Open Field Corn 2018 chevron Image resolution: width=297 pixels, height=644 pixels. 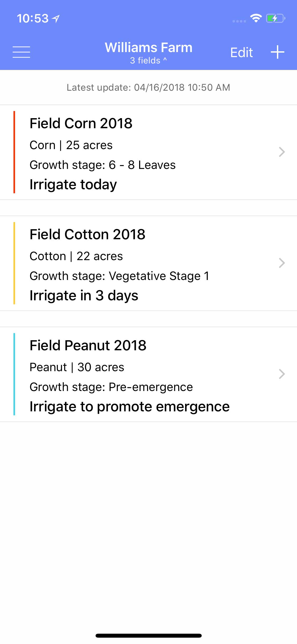coord(282,152)
